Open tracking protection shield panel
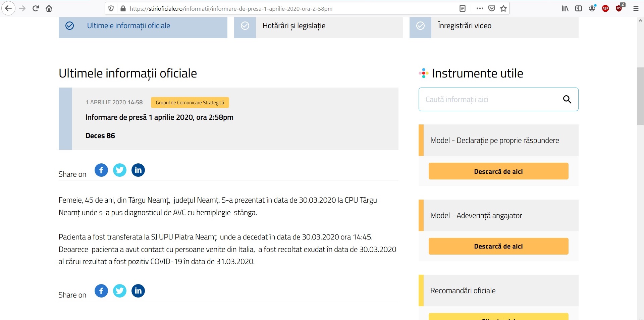 click(x=111, y=8)
